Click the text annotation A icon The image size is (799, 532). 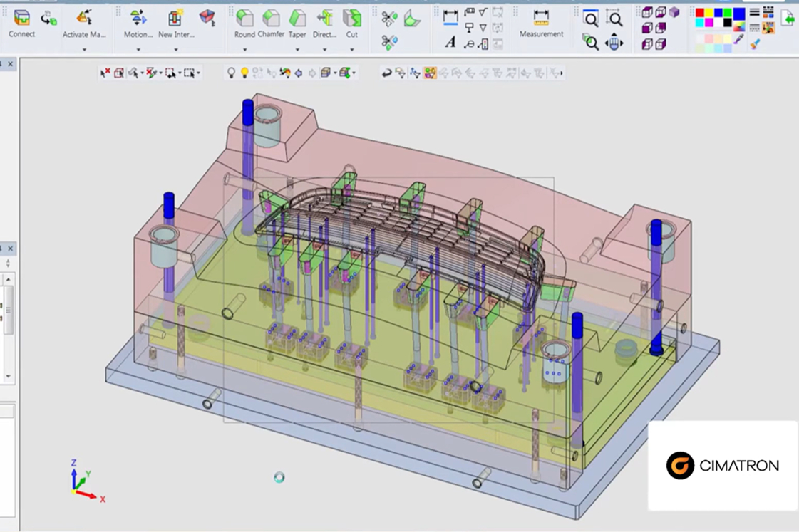450,42
